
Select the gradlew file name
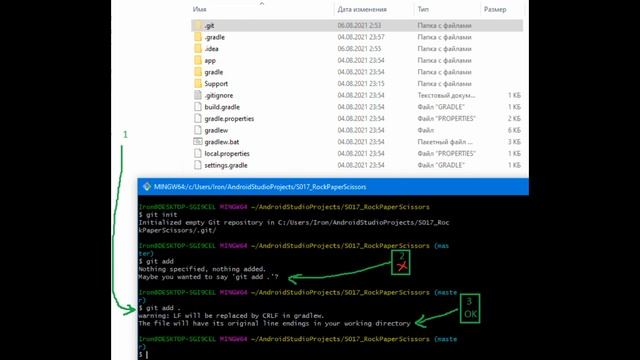pyautogui.click(x=216, y=130)
